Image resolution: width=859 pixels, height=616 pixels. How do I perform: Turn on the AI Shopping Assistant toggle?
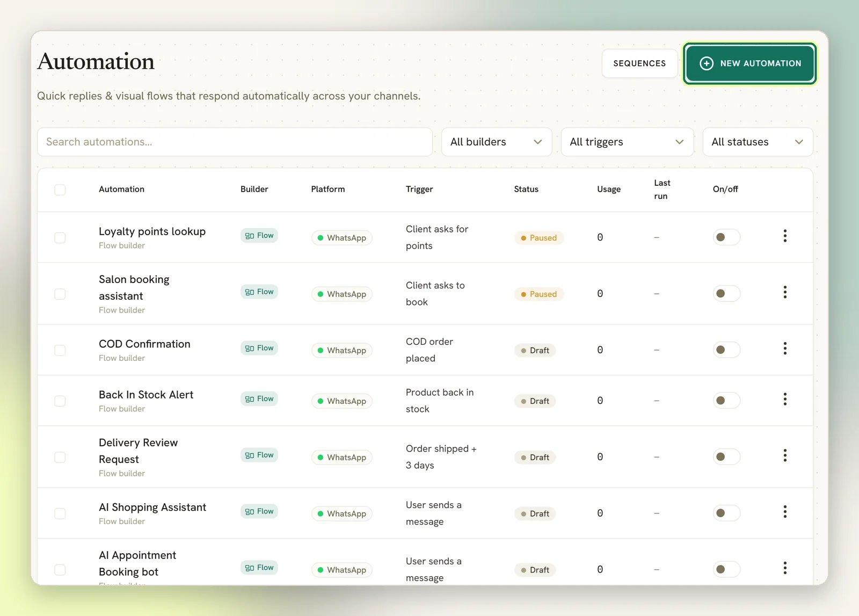726,513
